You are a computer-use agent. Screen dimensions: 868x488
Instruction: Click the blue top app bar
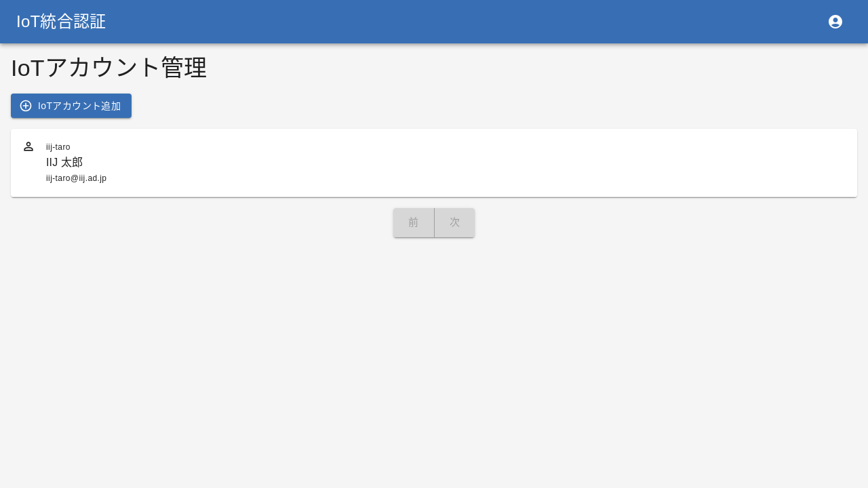tap(434, 22)
